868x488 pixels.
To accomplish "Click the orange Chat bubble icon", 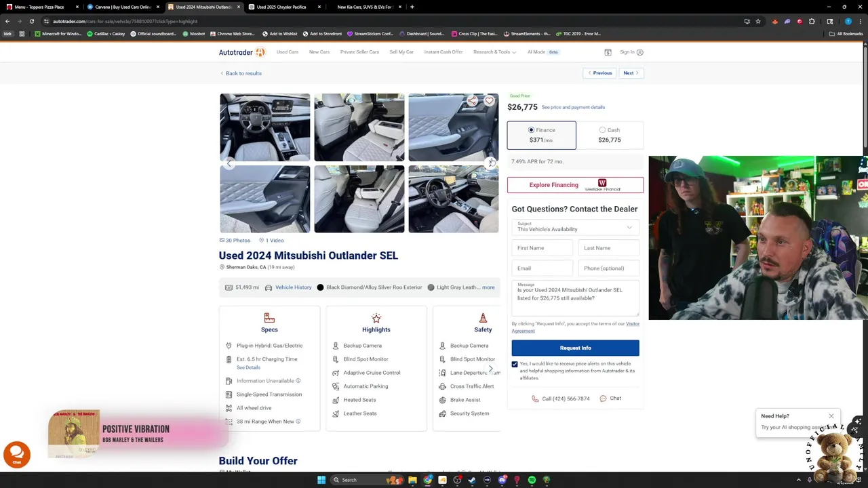I will 17,454.
